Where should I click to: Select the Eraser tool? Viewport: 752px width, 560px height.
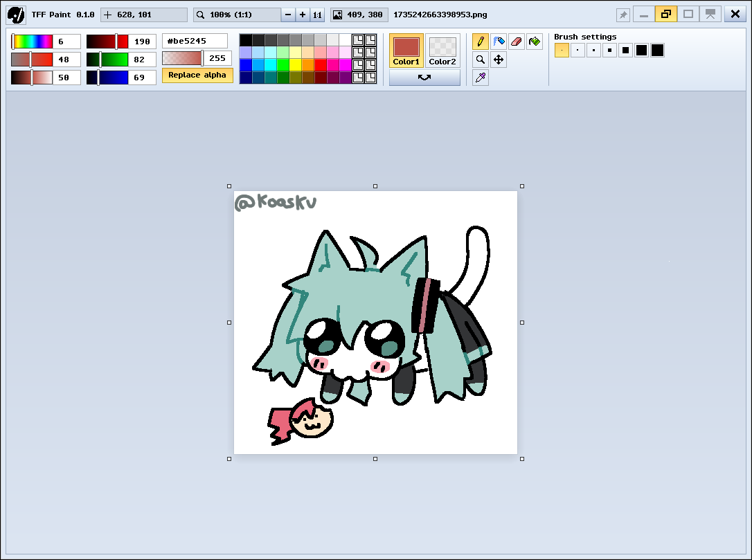517,42
